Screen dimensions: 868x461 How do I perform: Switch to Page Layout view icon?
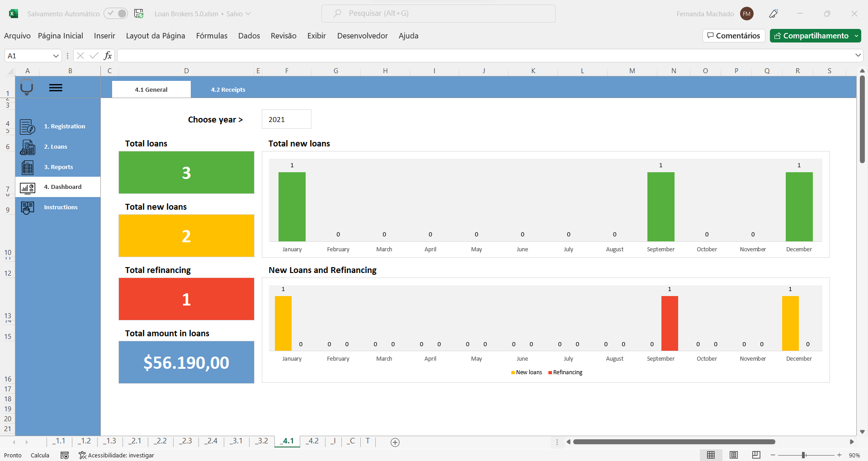[x=734, y=455]
